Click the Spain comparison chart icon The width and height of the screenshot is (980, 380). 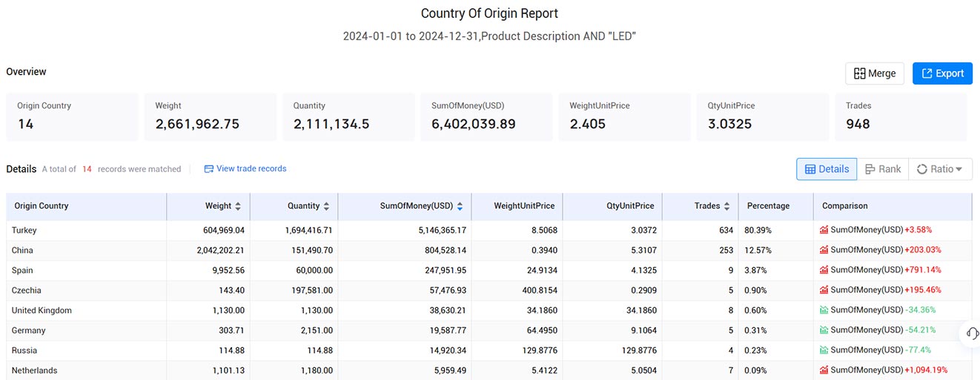pos(824,270)
